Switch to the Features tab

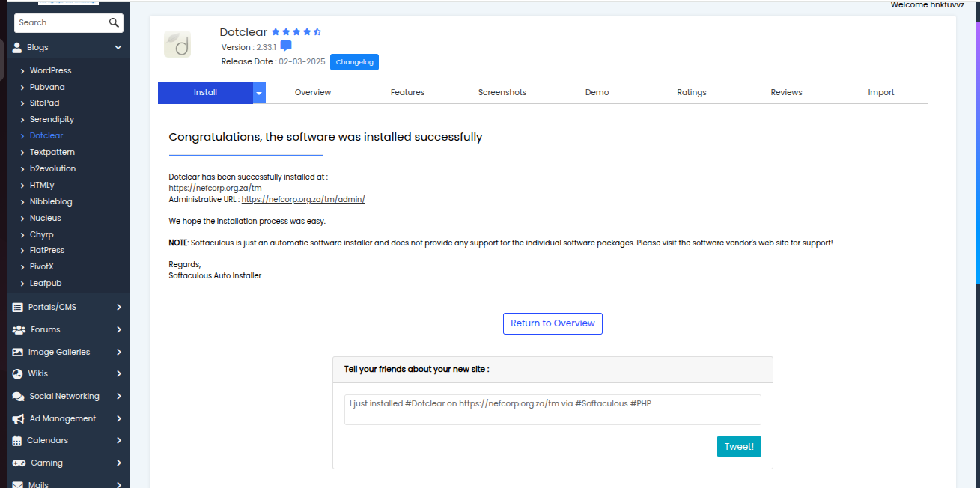click(407, 93)
